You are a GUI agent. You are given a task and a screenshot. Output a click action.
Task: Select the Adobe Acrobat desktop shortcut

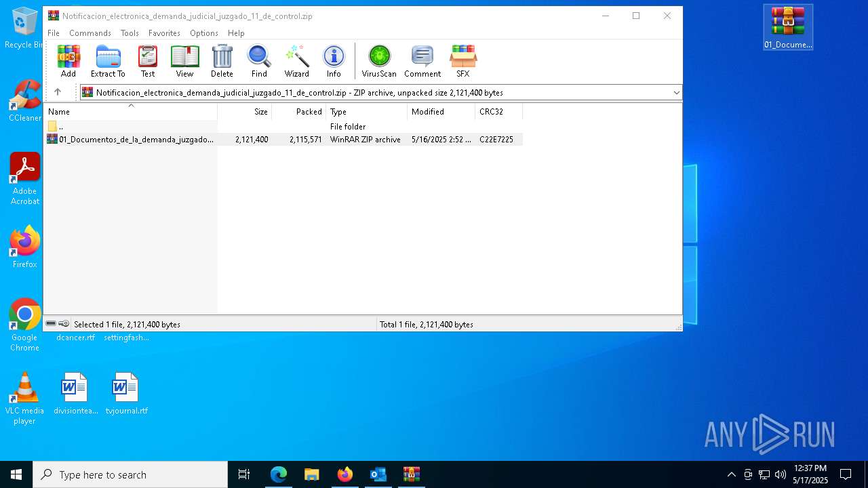pyautogui.click(x=24, y=179)
